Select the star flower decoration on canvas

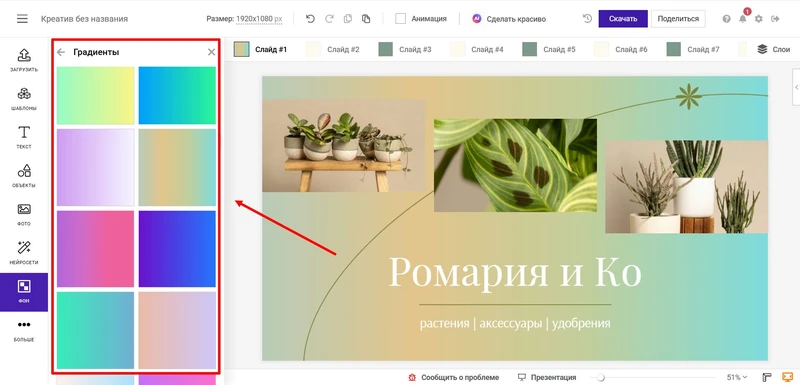pyautogui.click(x=689, y=96)
